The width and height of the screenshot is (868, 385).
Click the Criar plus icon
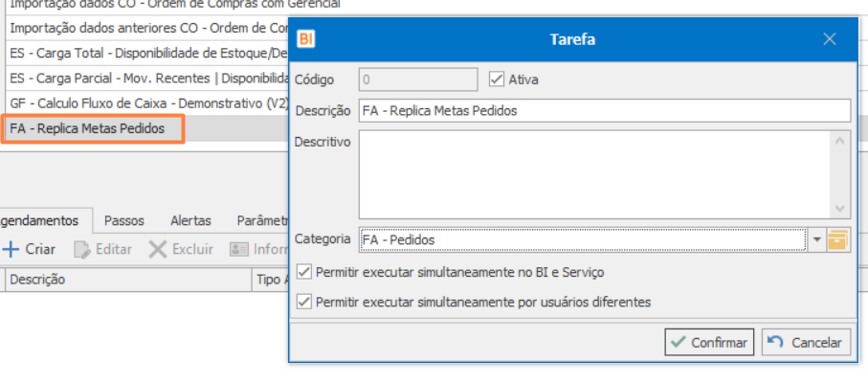(x=11, y=249)
